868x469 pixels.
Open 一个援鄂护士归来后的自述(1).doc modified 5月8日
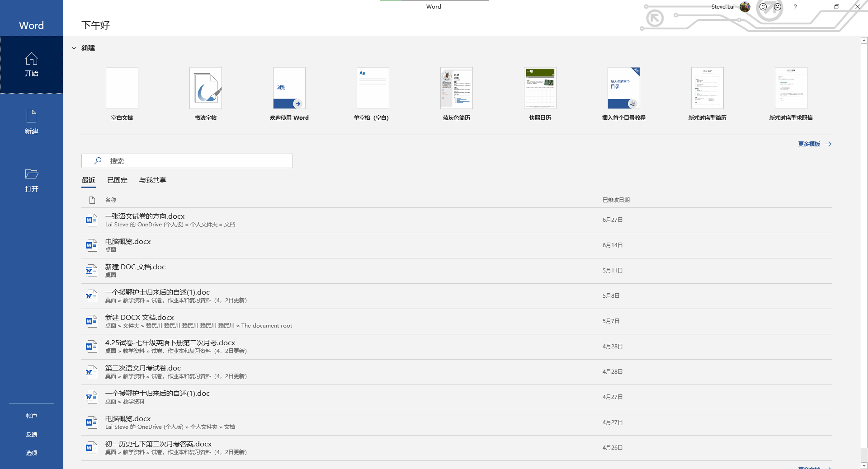click(457, 296)
